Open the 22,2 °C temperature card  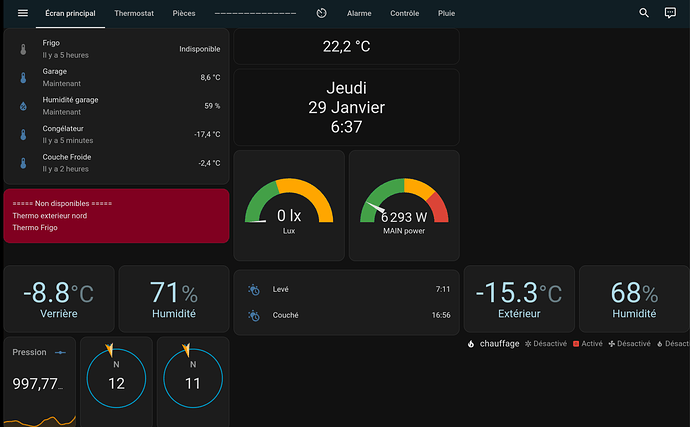tap(346, 46)
